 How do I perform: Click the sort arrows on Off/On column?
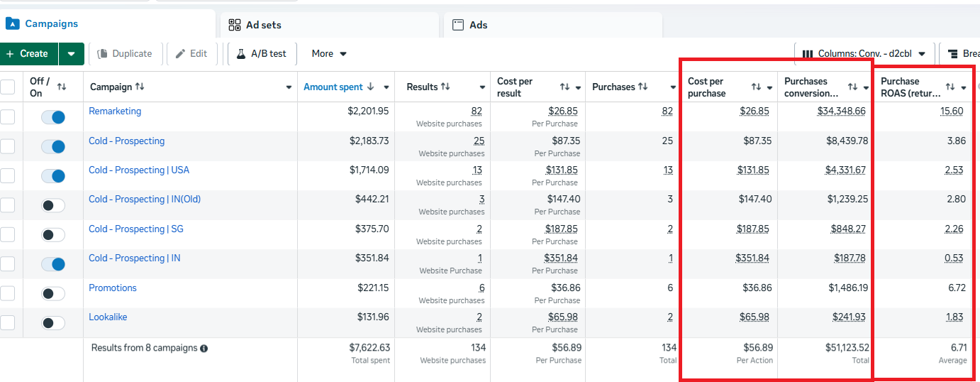[x=62, y=87]
